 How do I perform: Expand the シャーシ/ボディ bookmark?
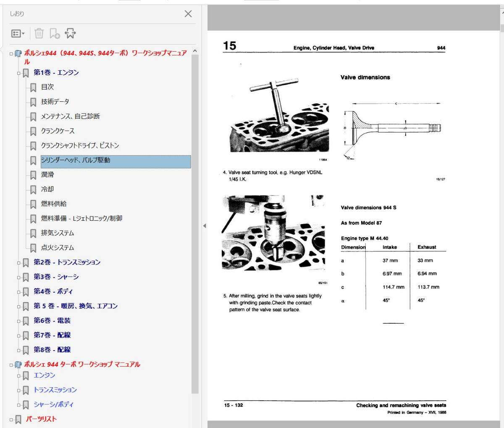click(x=18, y=405)
